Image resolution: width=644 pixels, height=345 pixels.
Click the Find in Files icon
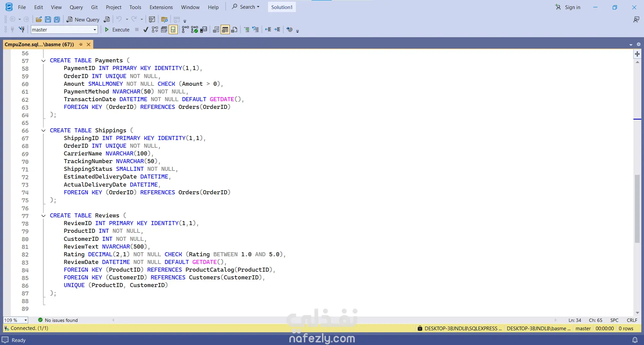(164, 19)
